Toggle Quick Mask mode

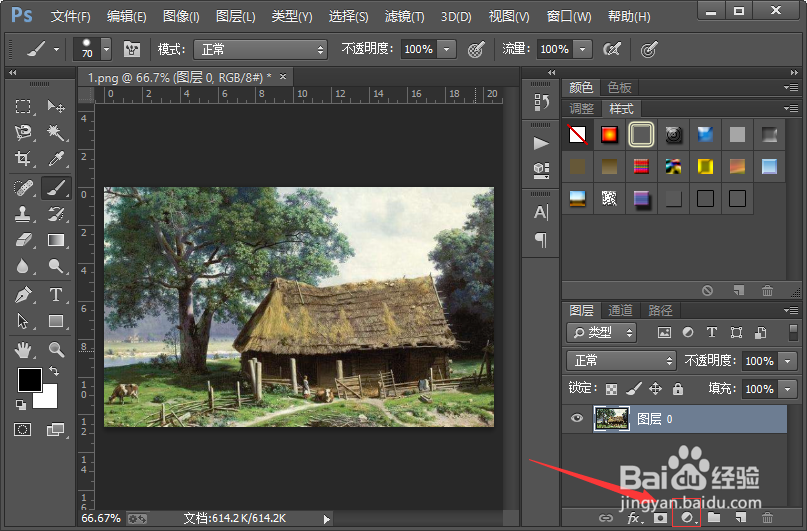(x=23, y=429)
